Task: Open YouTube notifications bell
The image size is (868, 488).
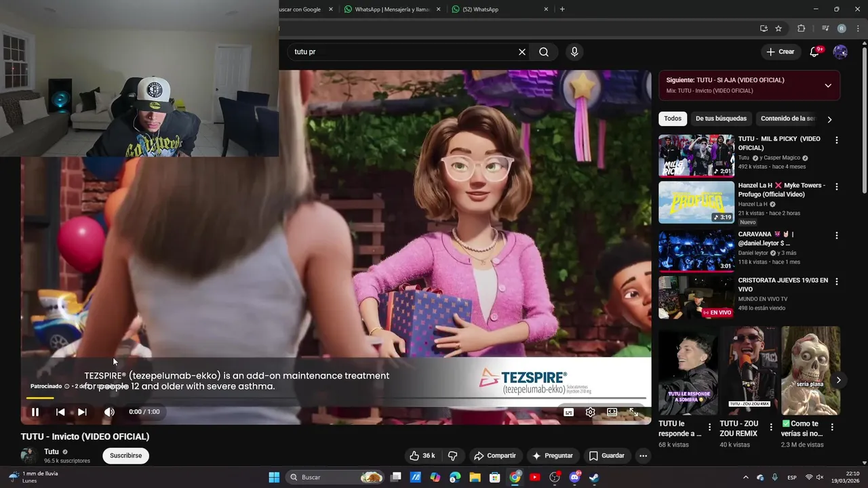Action: tap(815, 52)
